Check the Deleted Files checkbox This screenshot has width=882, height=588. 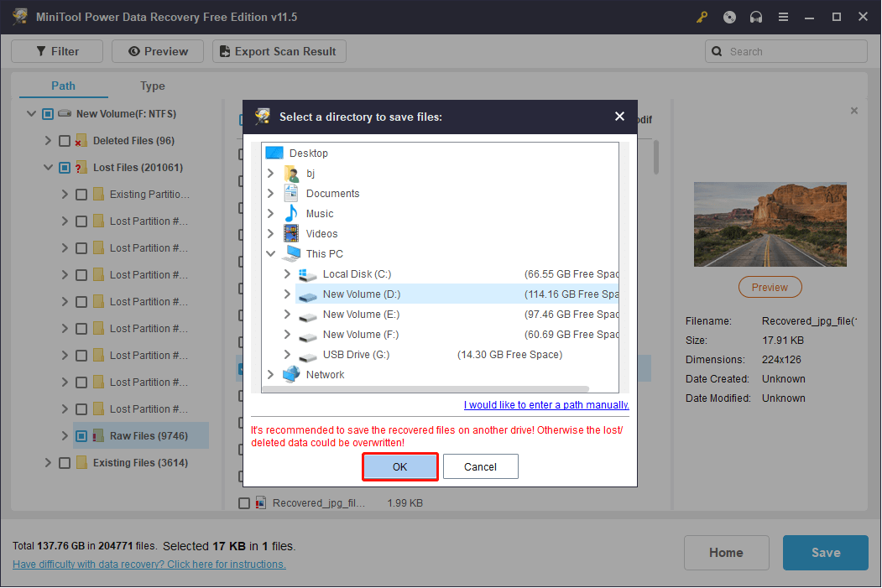tap(65, 140)
